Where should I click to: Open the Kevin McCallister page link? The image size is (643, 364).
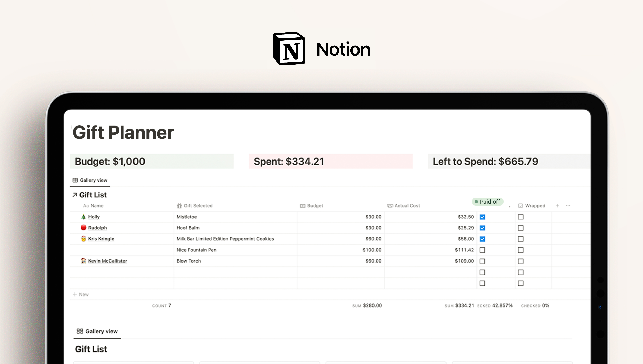(108, 261)
